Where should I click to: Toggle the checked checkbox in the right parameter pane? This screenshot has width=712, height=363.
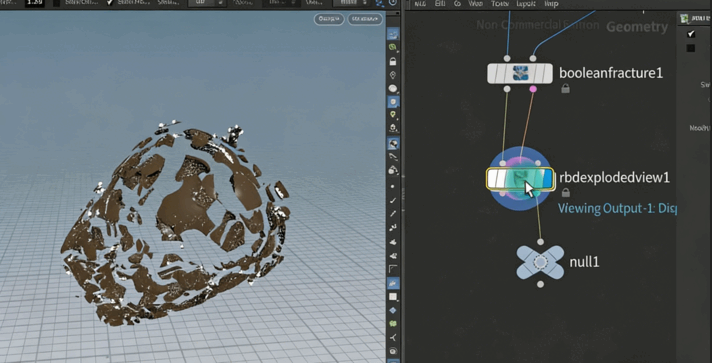coord(691,34)
